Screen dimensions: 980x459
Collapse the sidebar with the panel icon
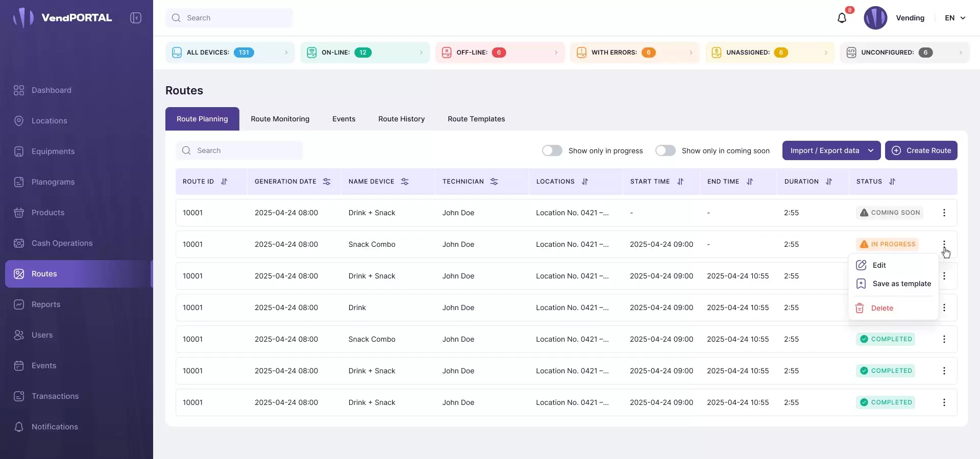click(x=136, y=18)
